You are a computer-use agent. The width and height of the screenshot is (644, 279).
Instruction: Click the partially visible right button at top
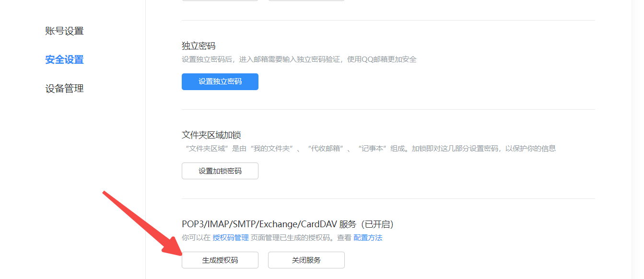(306, 0)
